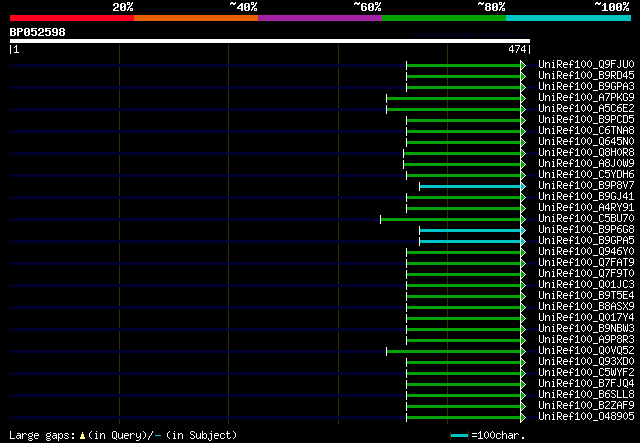Click the green alignment bar for A5C6E2

pyautogui.click(x=454, y=109)
